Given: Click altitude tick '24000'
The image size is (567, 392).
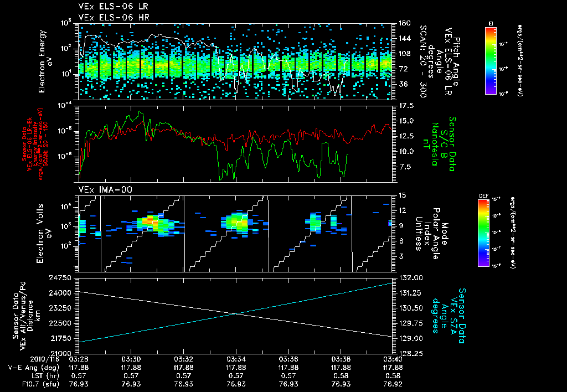Looking at the screenshot, I should point(60,293).
